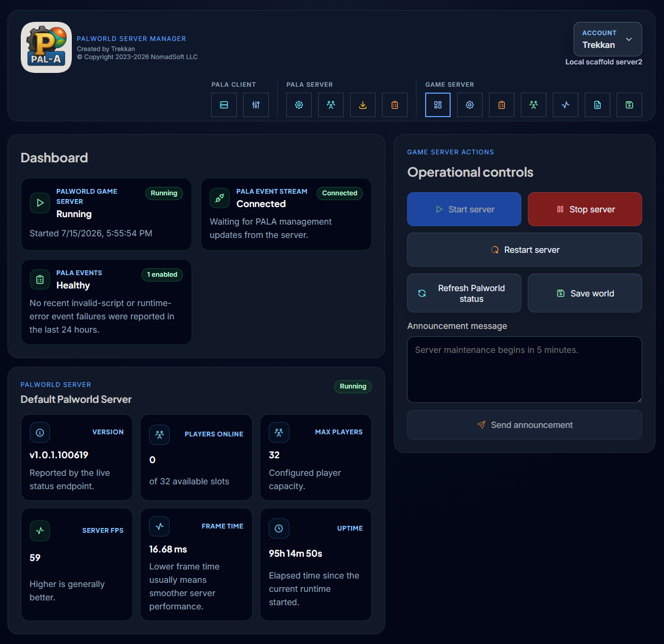Open PALA Server orange clipboard icon
Screen dimensions: 664x644
coord(395,105)
